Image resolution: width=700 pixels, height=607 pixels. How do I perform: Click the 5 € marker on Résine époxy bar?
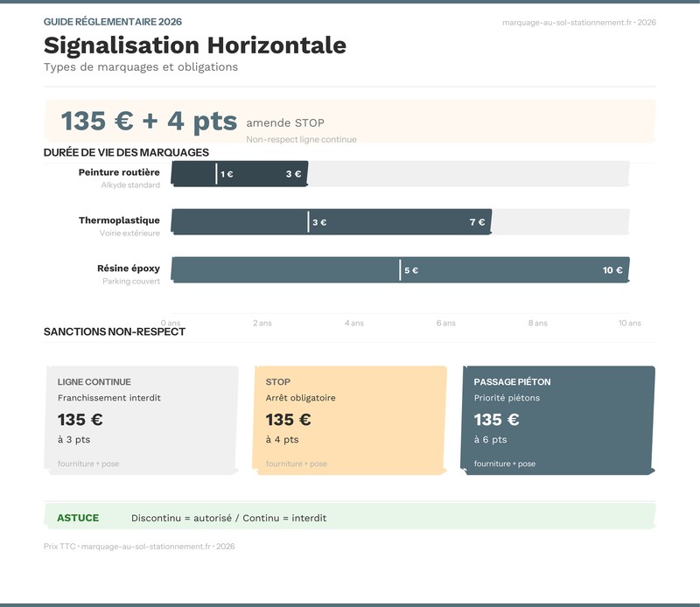(410, 270)
